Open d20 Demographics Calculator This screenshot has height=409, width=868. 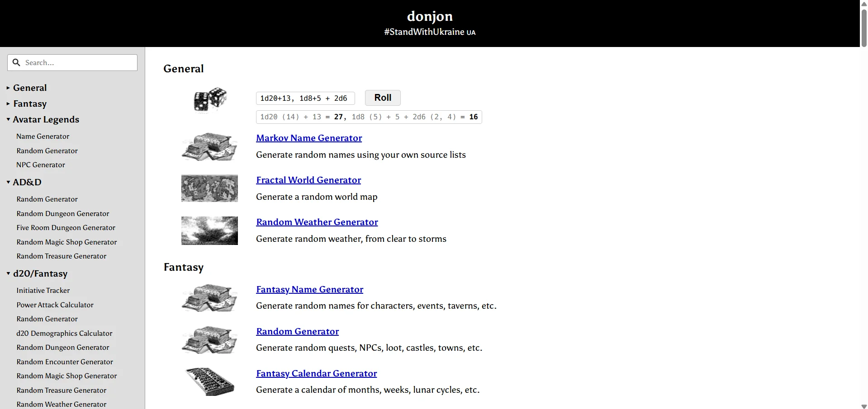(64, 333)
